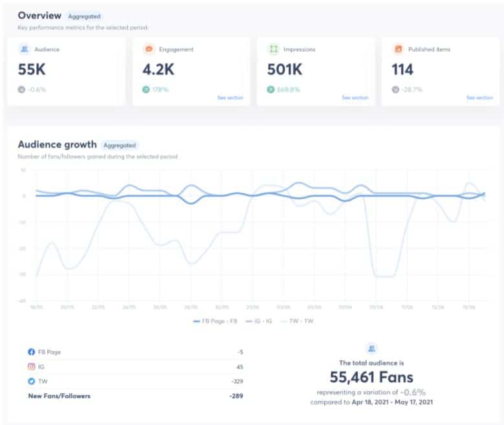Screen dimensions: 504x425
Task: Click the Audience people icon in overview card
Action: tap(25, 49)
